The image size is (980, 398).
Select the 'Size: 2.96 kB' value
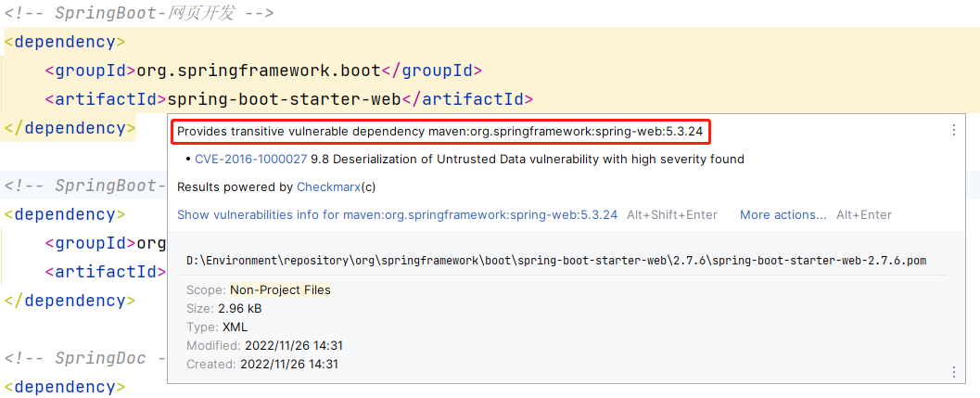239,309
